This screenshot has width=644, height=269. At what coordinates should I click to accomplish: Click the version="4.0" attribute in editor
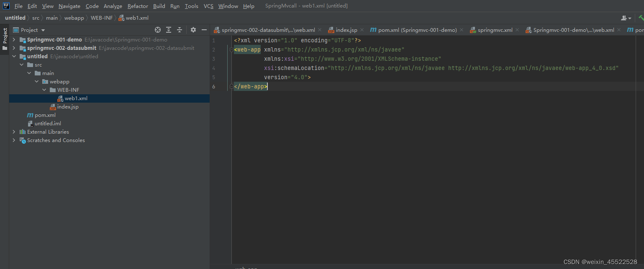click(x=286, y=77)
